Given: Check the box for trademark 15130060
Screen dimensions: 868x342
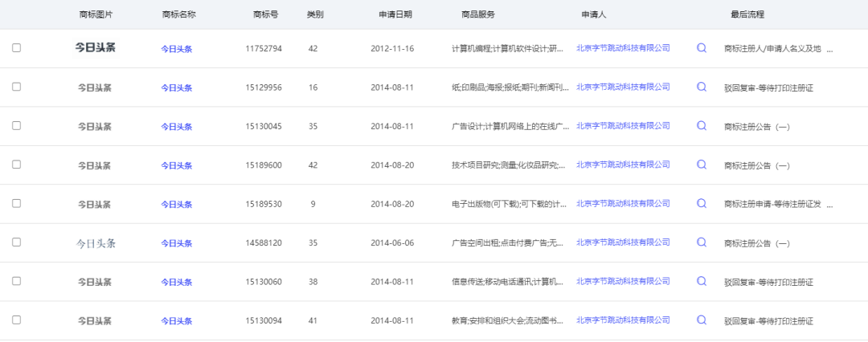Looking at the screenshot, I should point(17,281).
